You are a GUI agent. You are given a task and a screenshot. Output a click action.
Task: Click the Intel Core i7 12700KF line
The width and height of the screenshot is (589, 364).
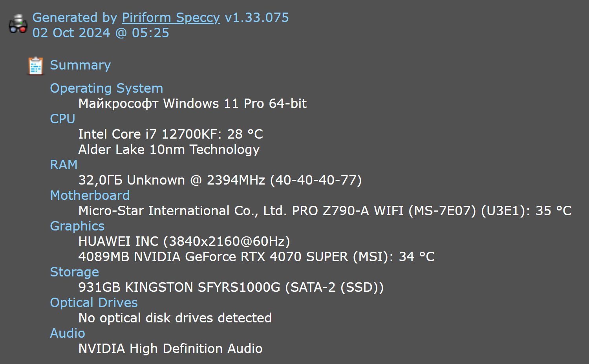point(170,134)
